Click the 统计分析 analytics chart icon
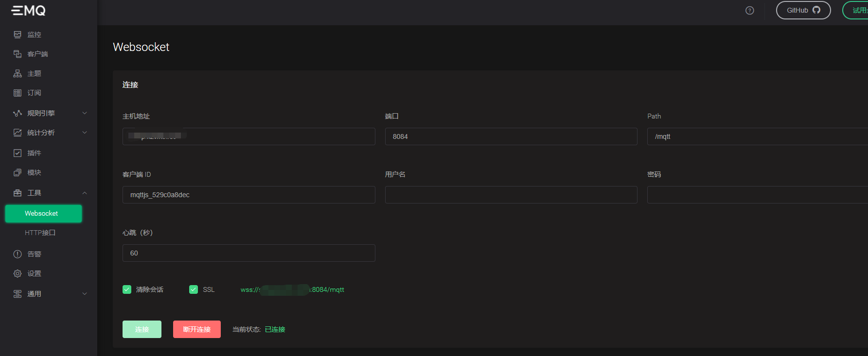 coord(18,133)
